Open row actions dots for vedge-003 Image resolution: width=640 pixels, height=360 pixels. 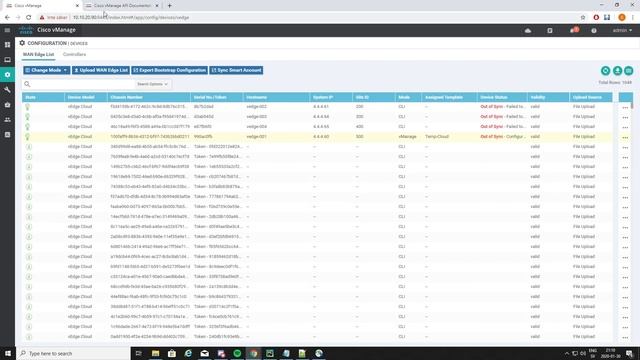(x=625, y=117)
